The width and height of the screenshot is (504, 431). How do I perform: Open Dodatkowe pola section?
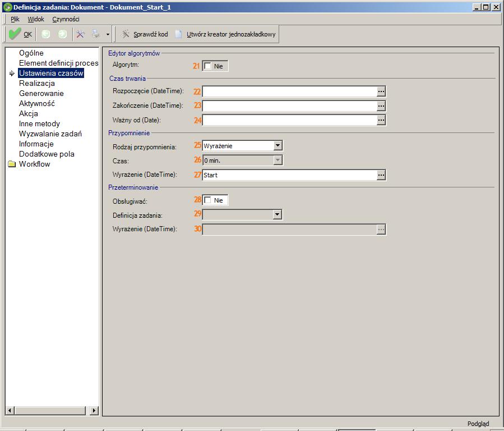[x=47, y=154]
